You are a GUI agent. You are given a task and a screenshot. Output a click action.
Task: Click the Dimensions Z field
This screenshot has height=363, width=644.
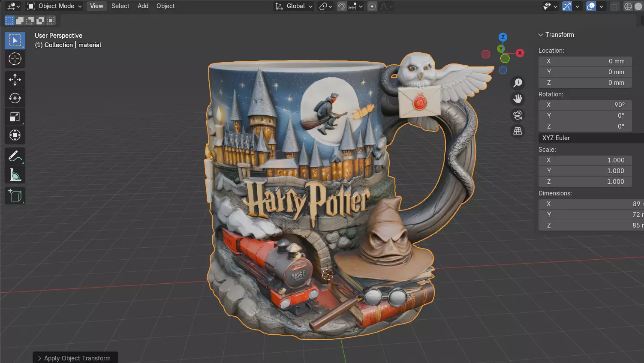coord(591,225)
